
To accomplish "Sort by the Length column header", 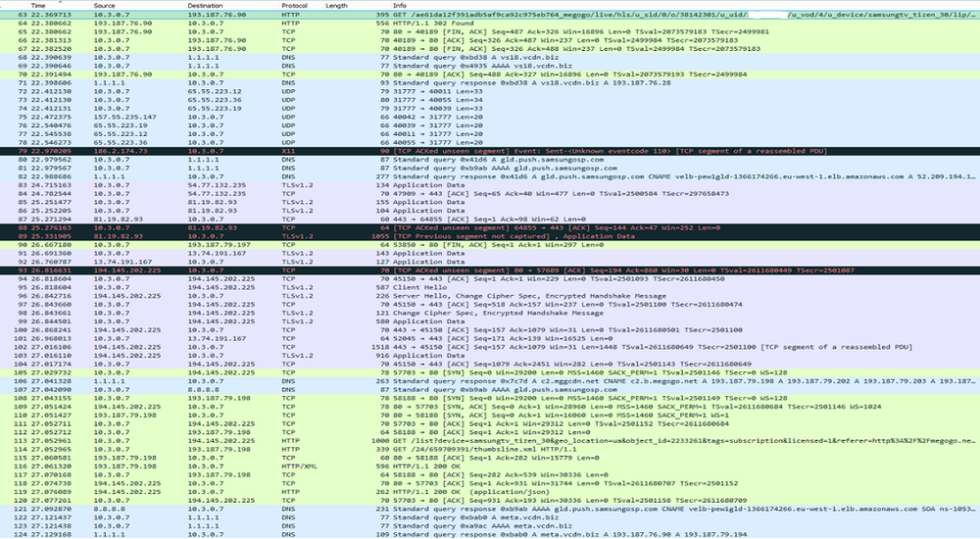I will [x=336, y=5].
